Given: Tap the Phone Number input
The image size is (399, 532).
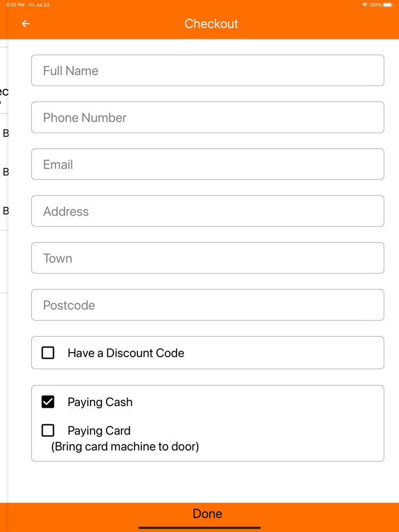Looking at the screenshot, I should click(x=207, y=117).
